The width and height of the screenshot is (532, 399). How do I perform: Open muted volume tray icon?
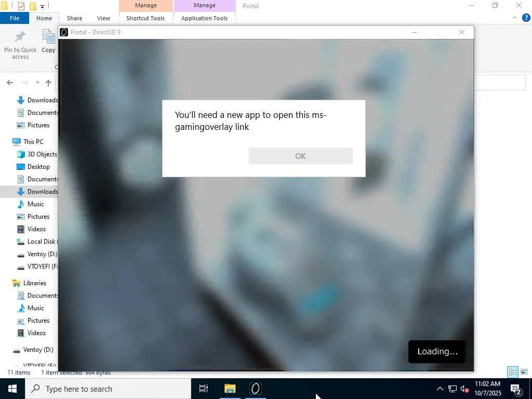pos(464,389)
